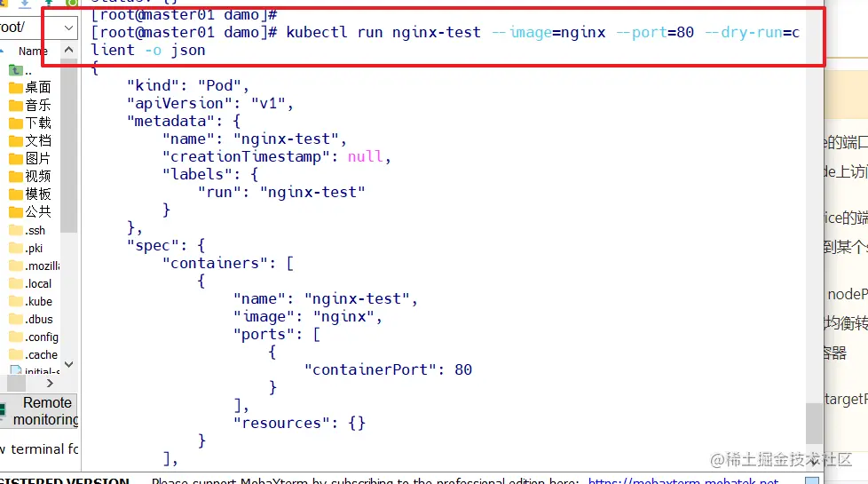Click the terminal's vertical scrollbar thumb
The width and height of the screenshot is (868, 484).
point(814,423)
